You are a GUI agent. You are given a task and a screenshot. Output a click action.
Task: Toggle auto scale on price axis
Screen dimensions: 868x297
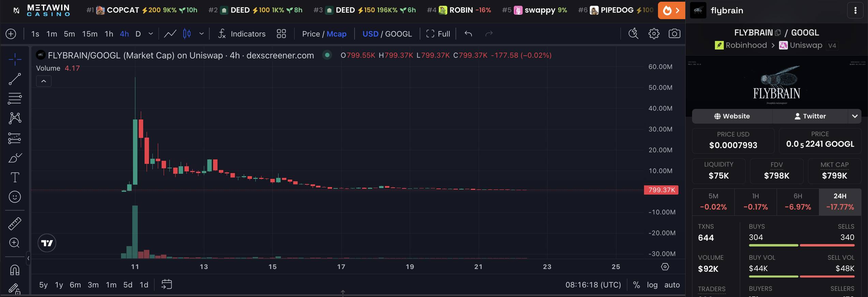672,285
